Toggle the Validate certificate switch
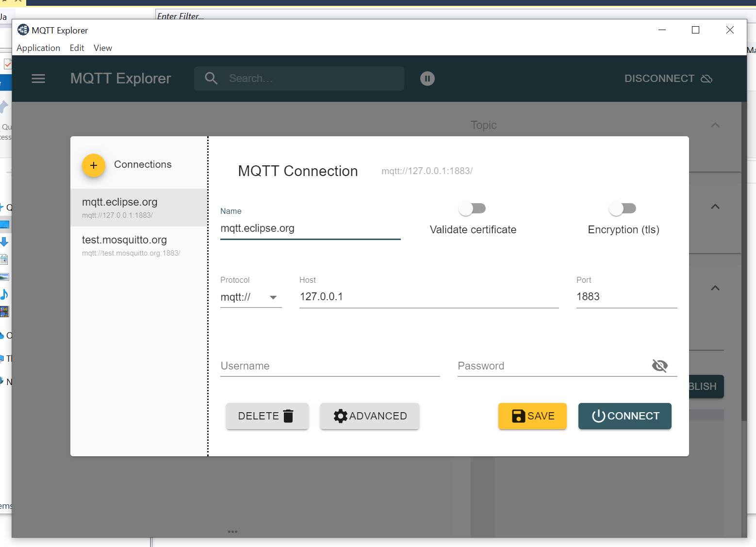This screenshot has width=756, height=547. click(x=472, y=209)
